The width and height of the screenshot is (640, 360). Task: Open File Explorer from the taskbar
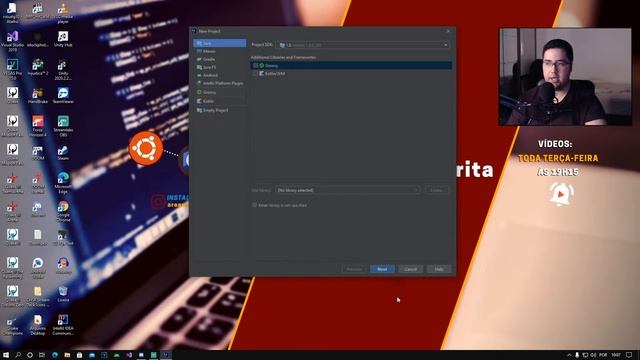point(67,355)
